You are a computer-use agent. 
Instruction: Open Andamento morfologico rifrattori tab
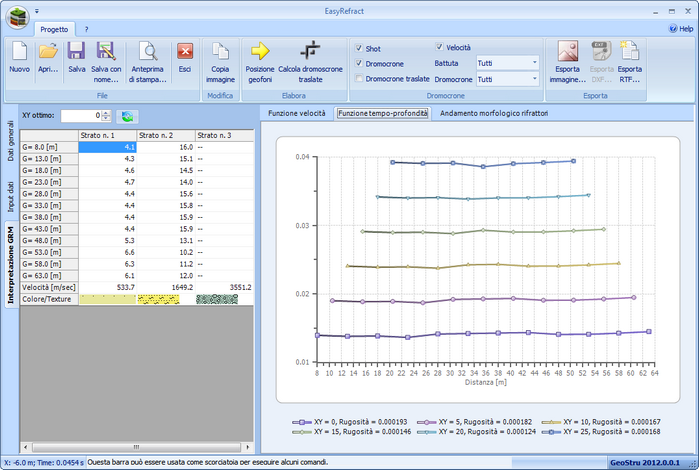click(494, 113)
